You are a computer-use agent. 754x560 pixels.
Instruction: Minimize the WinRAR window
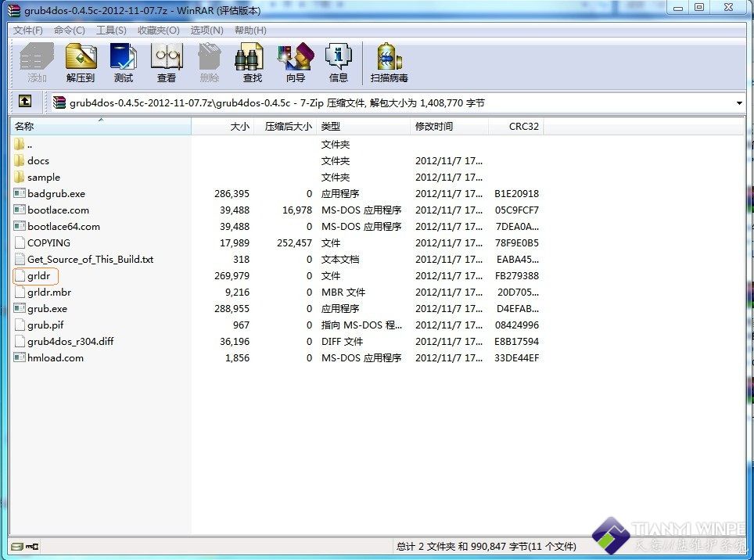point(678,8)
